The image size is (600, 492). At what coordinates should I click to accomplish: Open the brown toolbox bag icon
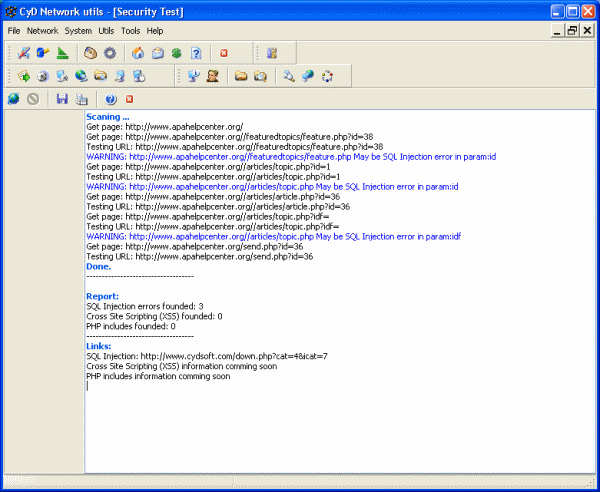(x=90, y=53)
